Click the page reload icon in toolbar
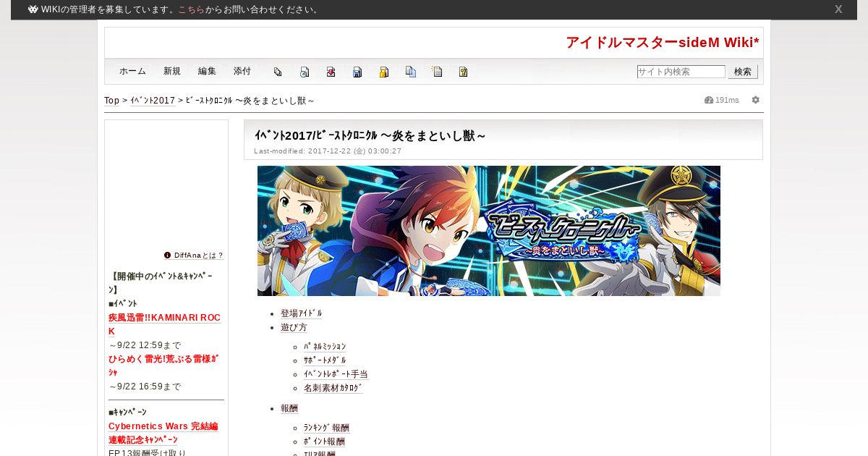This screenshot has height=456, width=868. click(x=305, y=72)
